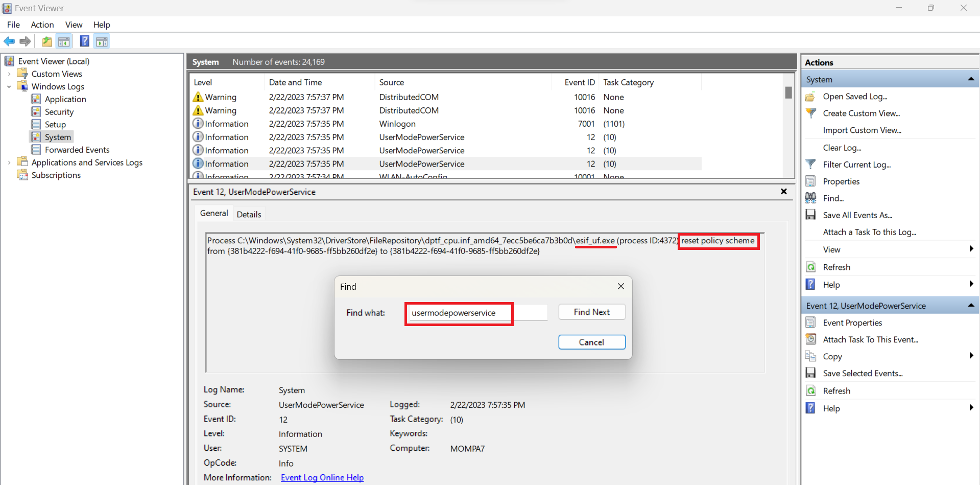Click the Event ID column header

(576, 82)
